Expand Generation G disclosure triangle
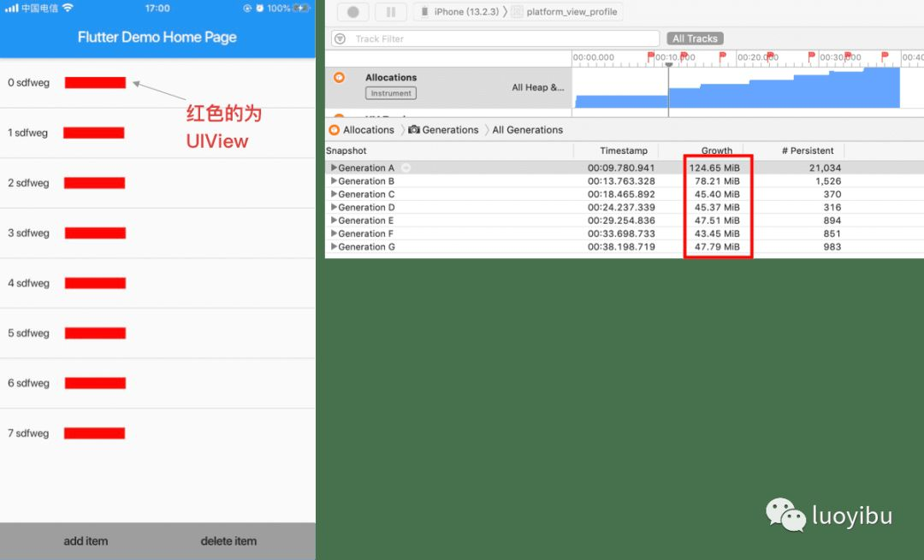924x560 pixels. pos(335,247)
